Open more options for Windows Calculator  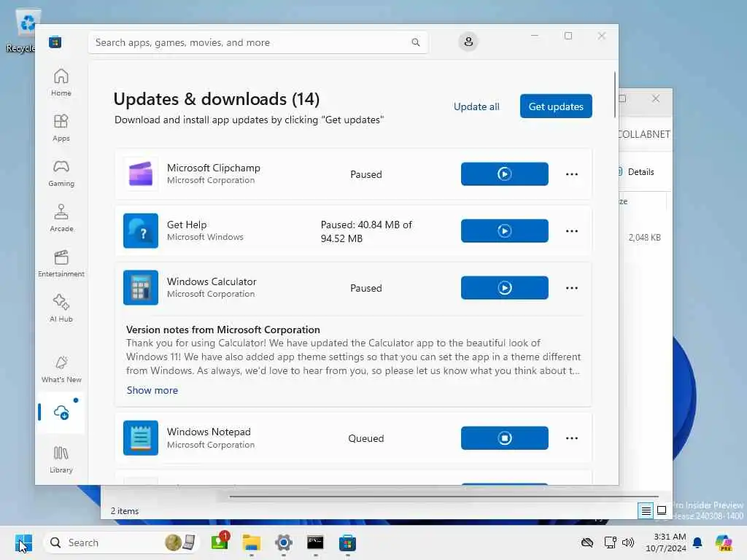tap(572, 288)
